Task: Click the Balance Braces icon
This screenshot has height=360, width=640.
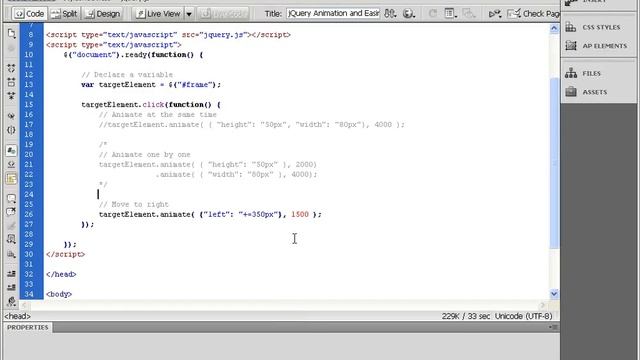Action: tap(11, 130)
